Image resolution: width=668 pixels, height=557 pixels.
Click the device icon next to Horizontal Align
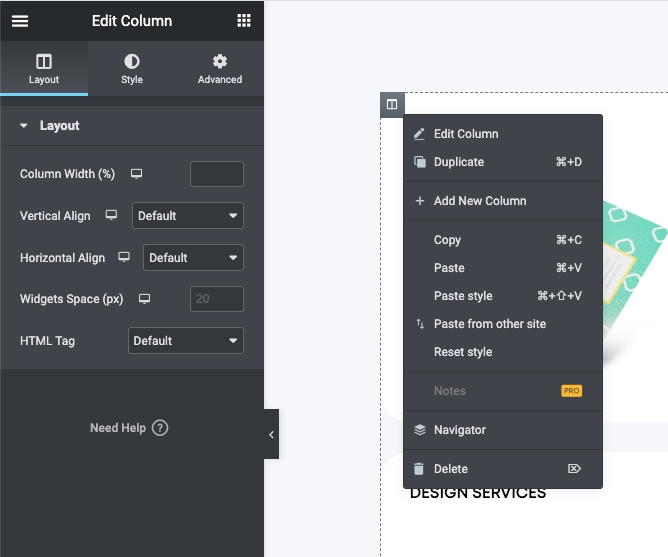pyautogui.click(x=124, y=258)
